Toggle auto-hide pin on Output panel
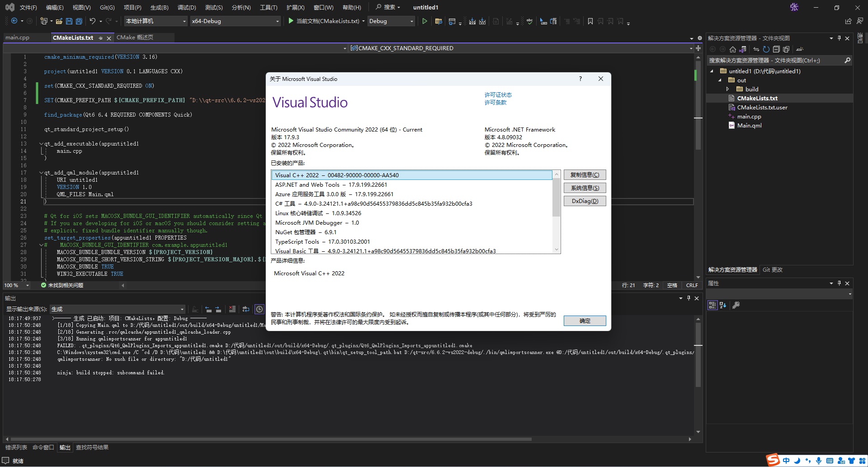This screenshot has width=868, height=467. 689,298
